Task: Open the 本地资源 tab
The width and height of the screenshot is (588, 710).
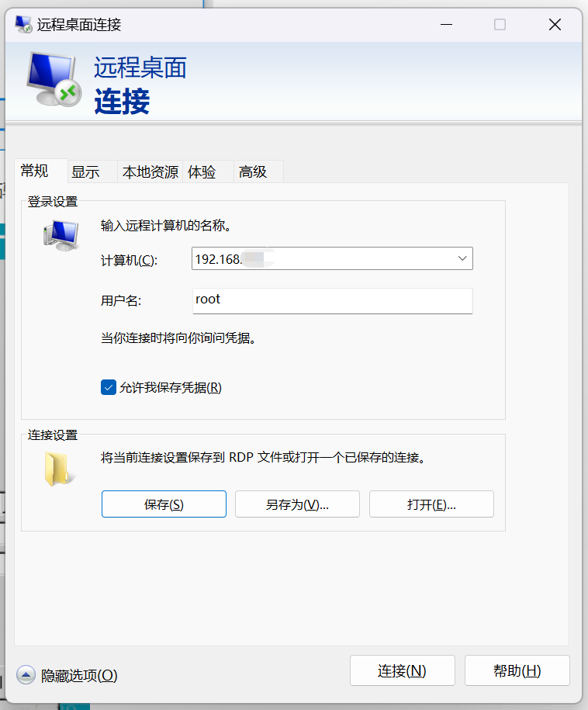Action: [x=150, y=172]
